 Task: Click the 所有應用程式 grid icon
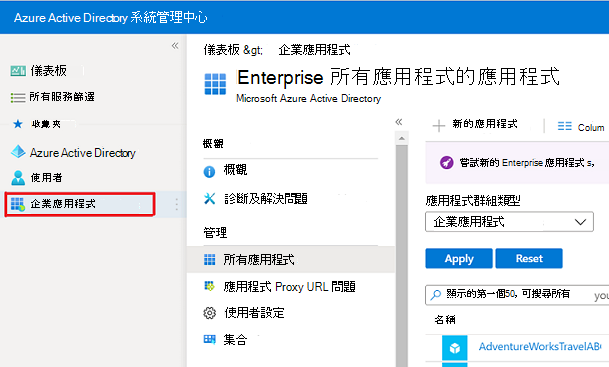[209, 259]
